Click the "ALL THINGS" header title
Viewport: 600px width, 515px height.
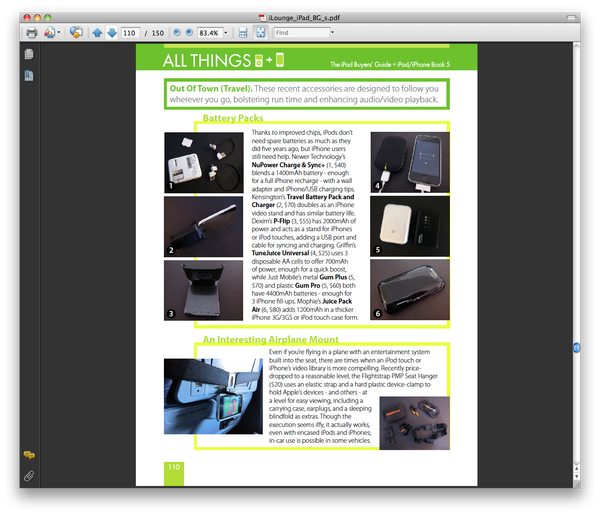[207, 61]
